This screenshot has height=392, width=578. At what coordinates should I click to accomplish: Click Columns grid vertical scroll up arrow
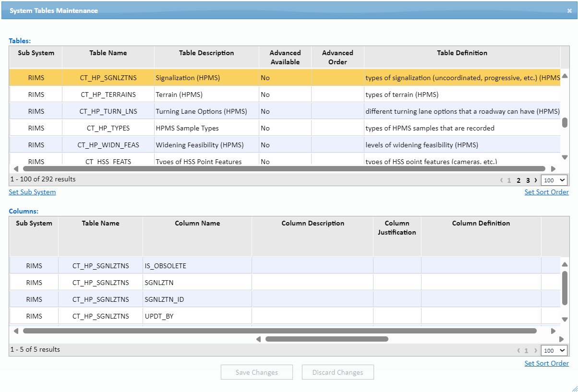click(x=565, y=264)
